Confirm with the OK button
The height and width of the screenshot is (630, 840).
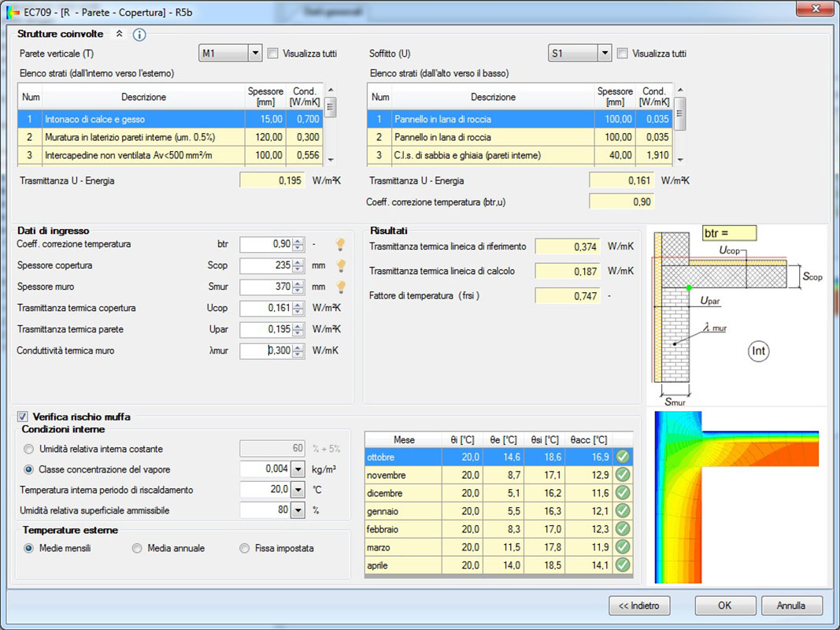tap(724, 606)
